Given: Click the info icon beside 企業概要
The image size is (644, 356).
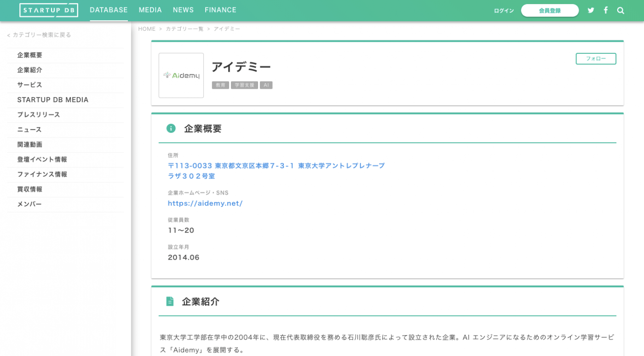Looking at the screenshot, I should [x=171, y=128].
